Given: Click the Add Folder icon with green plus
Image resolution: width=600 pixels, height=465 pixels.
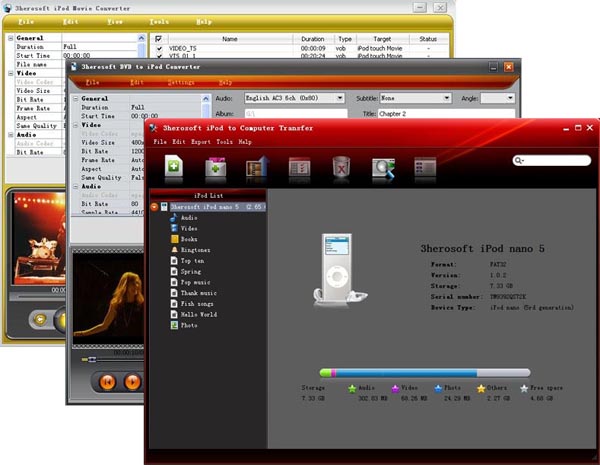Looking at the screenshot, I should coord(215,166).
